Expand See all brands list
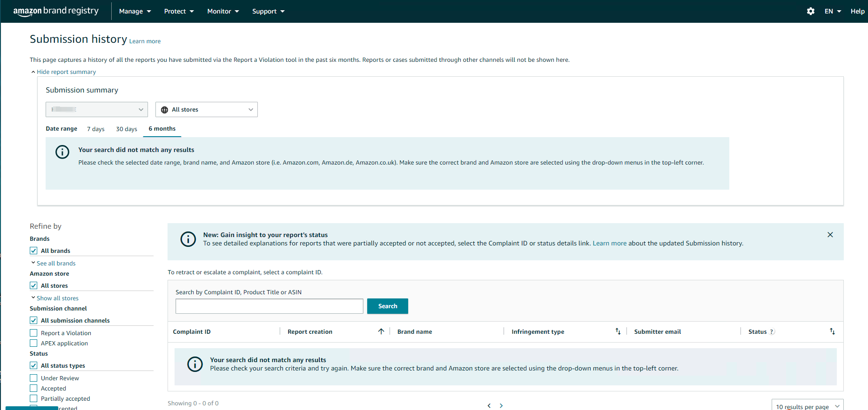Viewport: 868px width, 410px height. (x=54, y=263)
